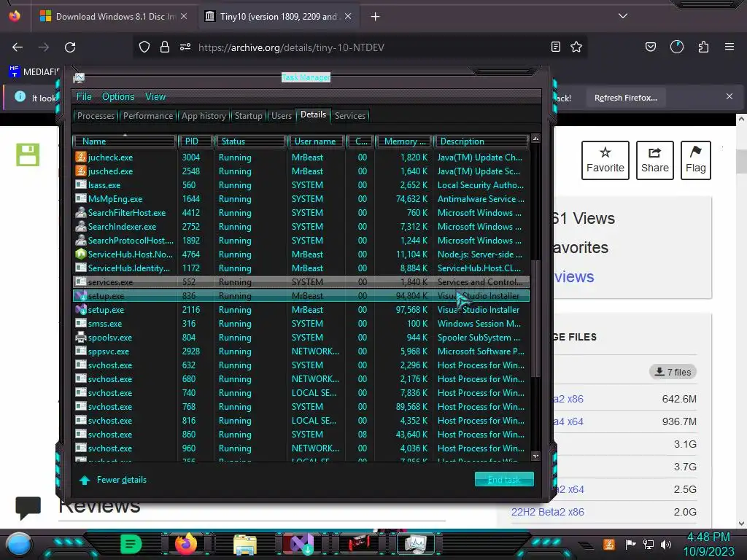Toggle reader view icon in address bar

coord(555,47)
